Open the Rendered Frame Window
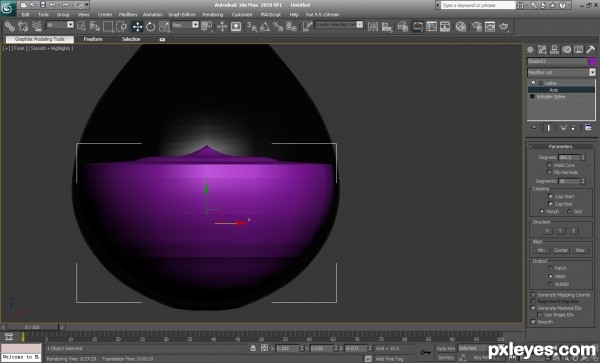 490,26
